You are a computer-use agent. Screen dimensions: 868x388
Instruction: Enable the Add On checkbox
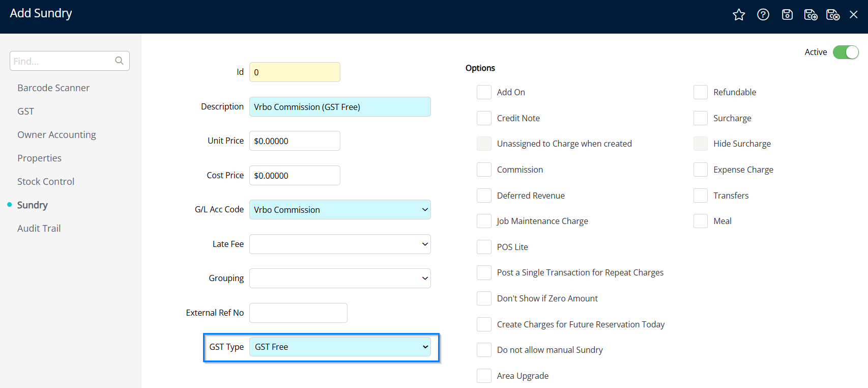pyautogui.click(x=484, y=92)
